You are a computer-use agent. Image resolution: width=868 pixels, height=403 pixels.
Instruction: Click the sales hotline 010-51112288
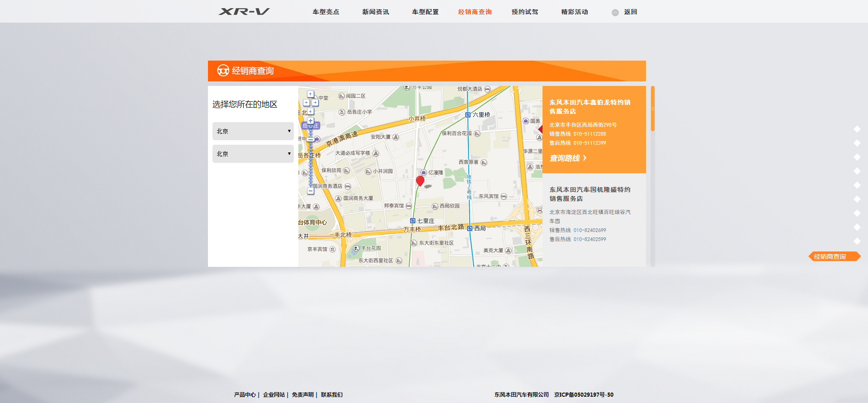point(590,134)
